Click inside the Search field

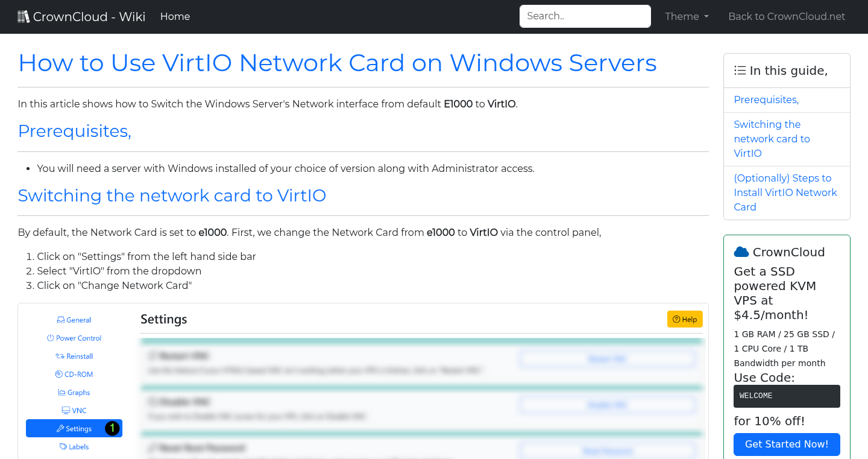(585, 16)
